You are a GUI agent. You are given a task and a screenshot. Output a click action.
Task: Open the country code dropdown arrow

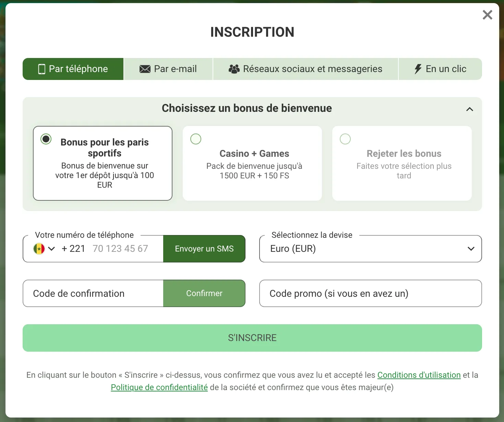click(x=51, y=249)
